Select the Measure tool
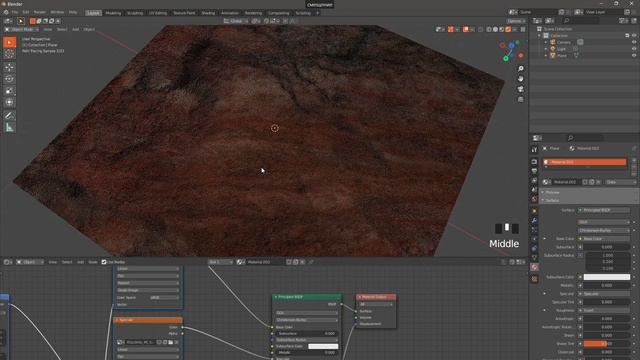640x360 pixels. click(9, 128)
